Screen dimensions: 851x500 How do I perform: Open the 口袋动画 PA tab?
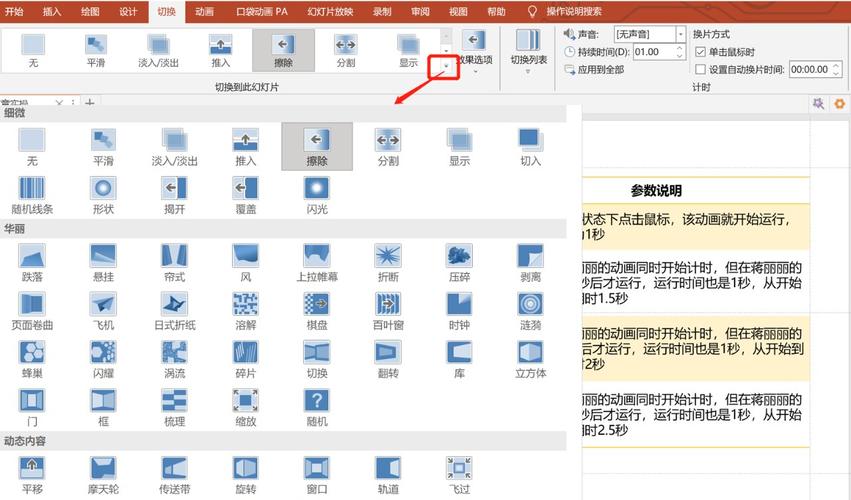click(262, 11)
